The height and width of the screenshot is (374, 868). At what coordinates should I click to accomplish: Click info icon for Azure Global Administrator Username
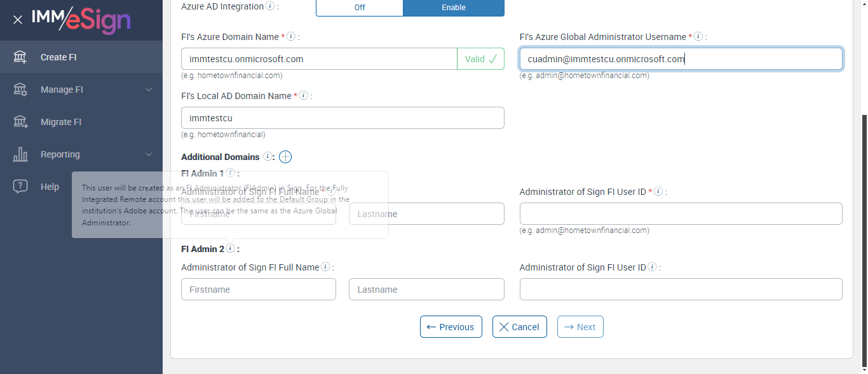pyautogui.click(x=698, y=37)
